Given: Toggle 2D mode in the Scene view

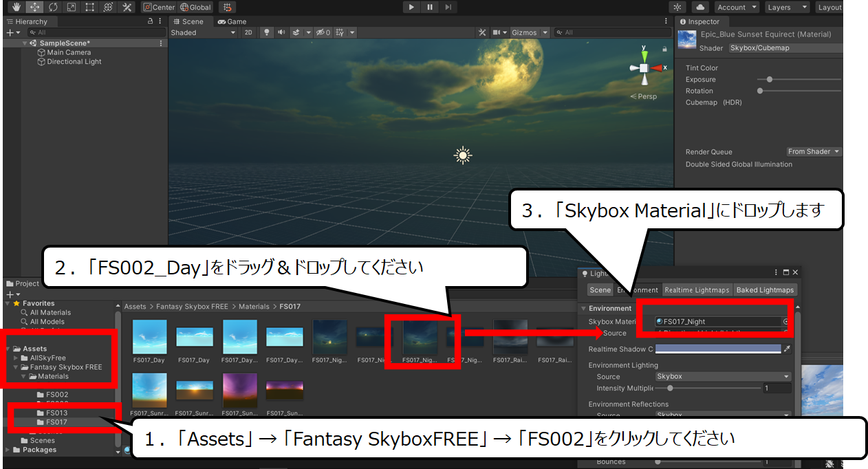Looking at the screenshot, I should [x=248, y=32].
